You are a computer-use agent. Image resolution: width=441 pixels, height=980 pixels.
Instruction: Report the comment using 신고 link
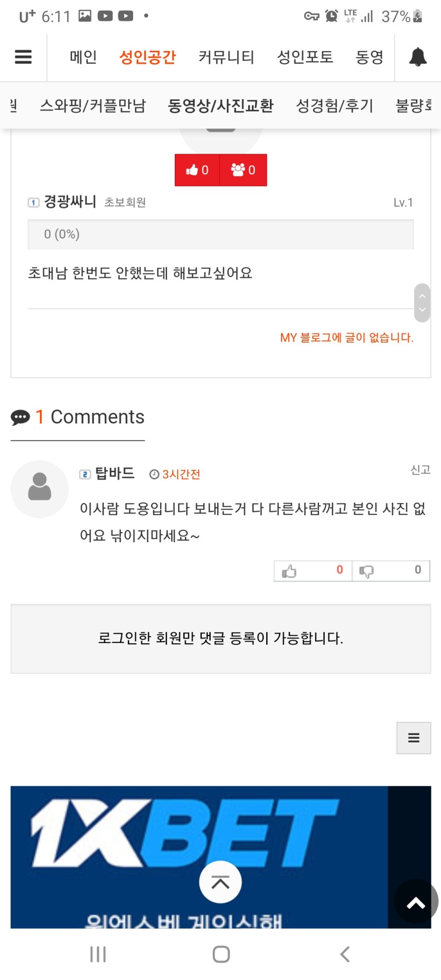[420, 469]
